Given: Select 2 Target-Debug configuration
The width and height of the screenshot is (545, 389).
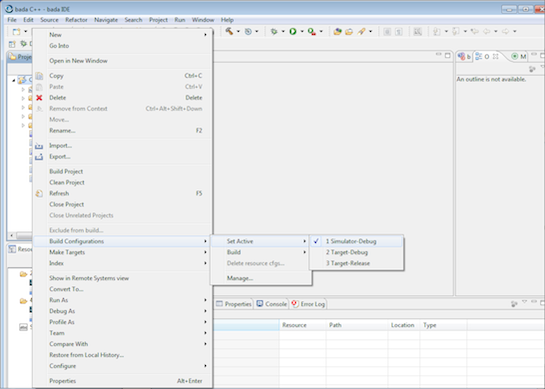Looking at the screenshot, I should point(357,252).
